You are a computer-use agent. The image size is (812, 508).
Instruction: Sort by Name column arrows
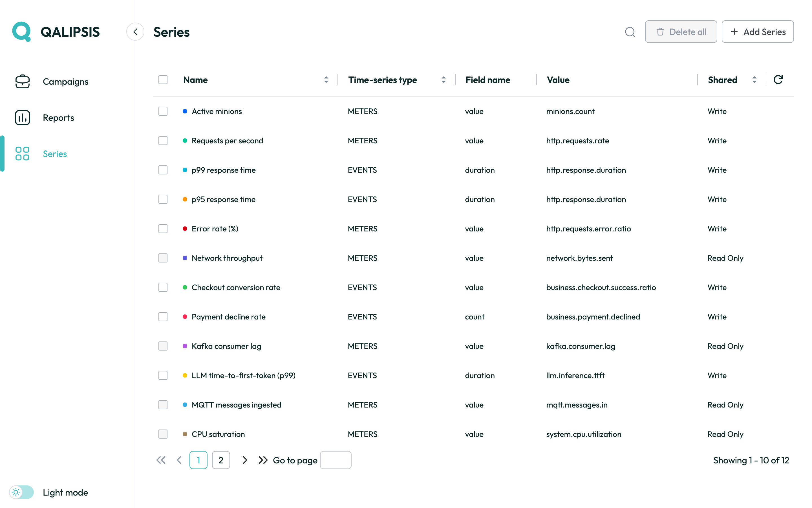[x=326, y=80]
